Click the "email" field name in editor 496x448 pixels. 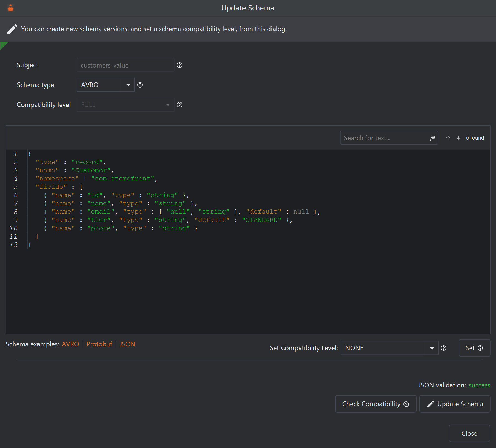point(101,212)
